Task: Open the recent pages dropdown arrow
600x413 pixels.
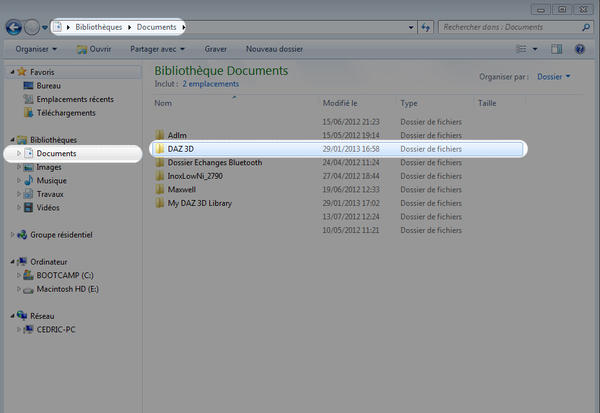Action: [45, 28]
